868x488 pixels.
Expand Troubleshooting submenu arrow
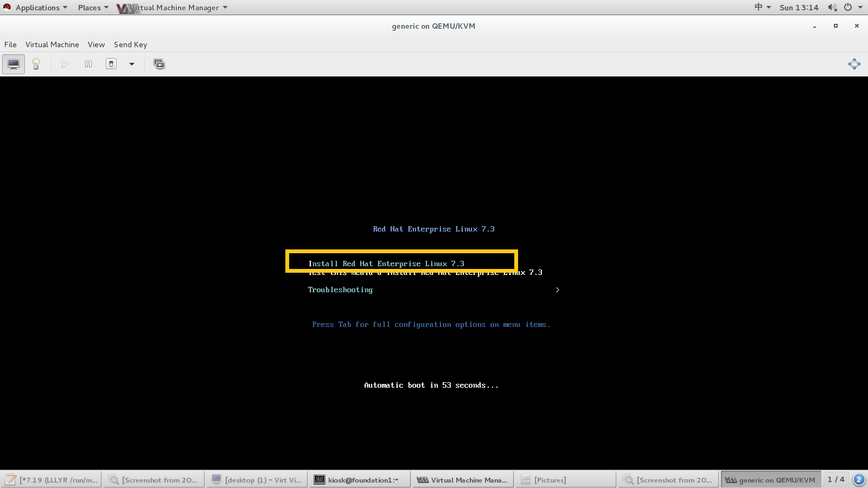click(x=557, y=290)
